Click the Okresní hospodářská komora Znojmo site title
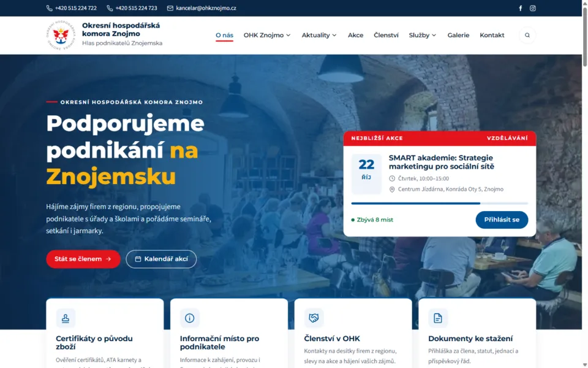The height and width of the screenshot is (368, 588). [x=121, y=29]
